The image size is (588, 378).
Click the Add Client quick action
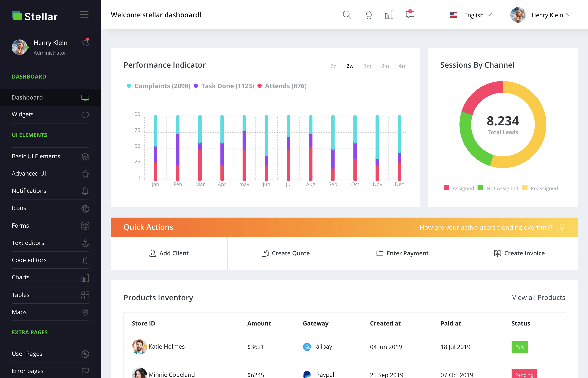169,253
